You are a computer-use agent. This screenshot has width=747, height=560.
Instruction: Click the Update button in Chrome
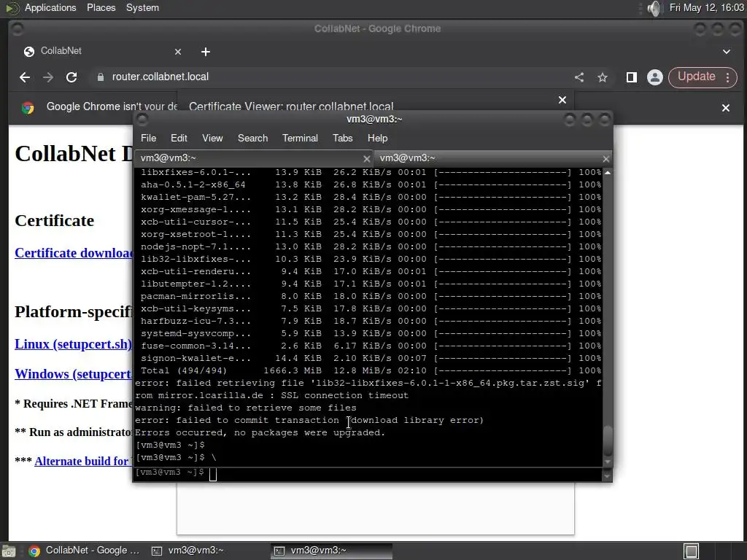coord(697,77)
